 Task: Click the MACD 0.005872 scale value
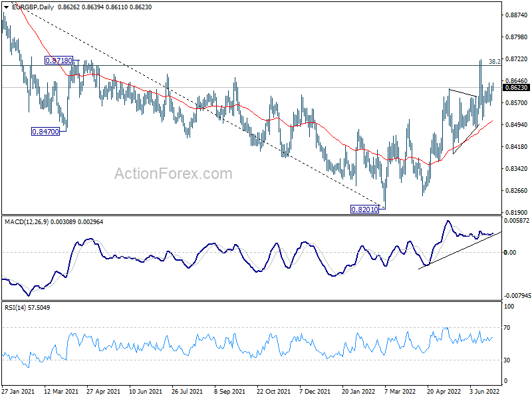click(517, 221)
